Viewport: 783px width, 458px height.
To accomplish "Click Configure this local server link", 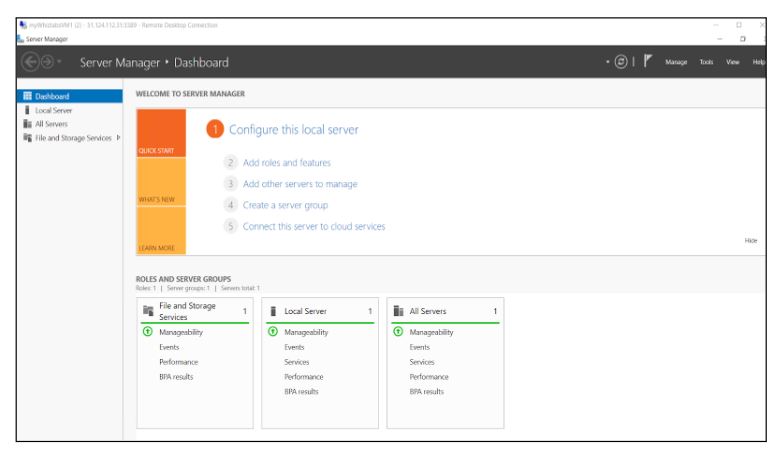I will coord(294,130).
